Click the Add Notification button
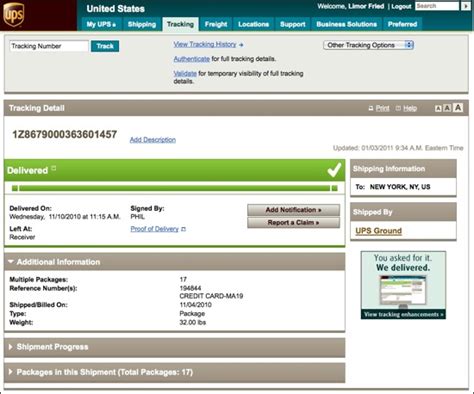 pyautogui.click(x=294, y=210)
